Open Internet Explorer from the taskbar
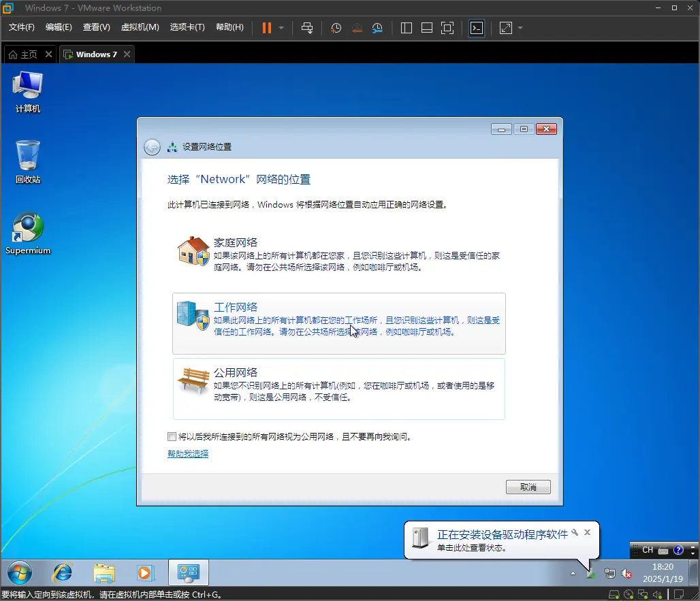 pos(63,572)
